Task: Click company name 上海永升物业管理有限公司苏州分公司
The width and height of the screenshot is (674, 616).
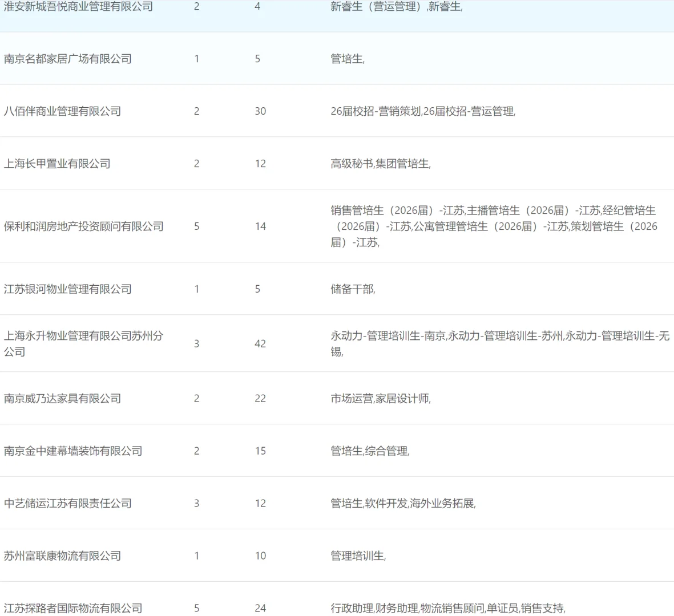Action: [x=83, y=344]
